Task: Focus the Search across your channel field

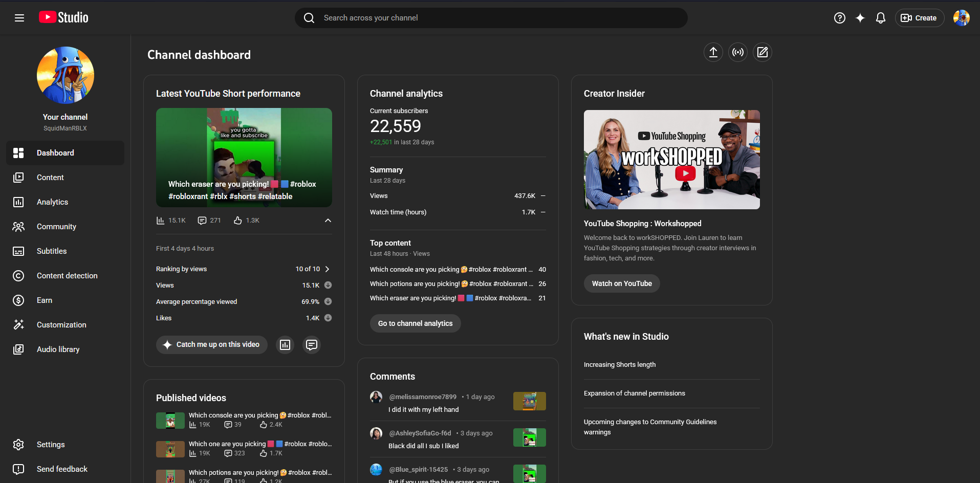Action: pyautogui.click(x=491, y=18)
